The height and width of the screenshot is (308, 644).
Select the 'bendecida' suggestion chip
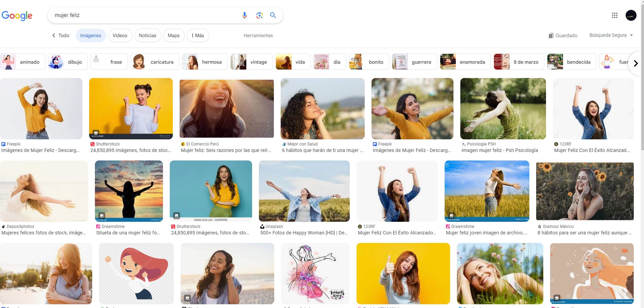click(x=572, y=62)
